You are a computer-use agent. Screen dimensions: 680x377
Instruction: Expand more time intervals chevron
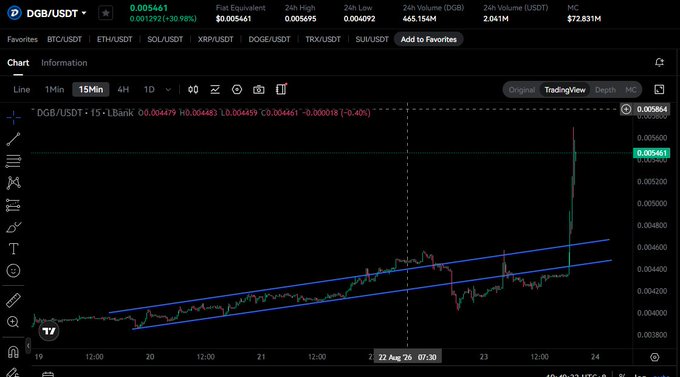click(168, 90)
